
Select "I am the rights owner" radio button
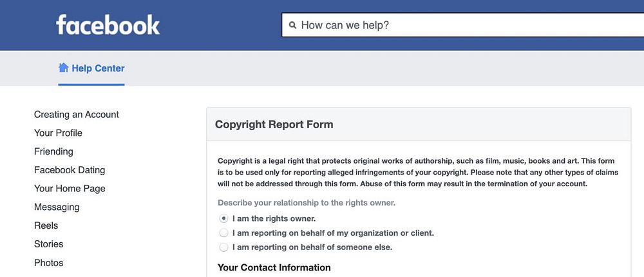point(224,218)
